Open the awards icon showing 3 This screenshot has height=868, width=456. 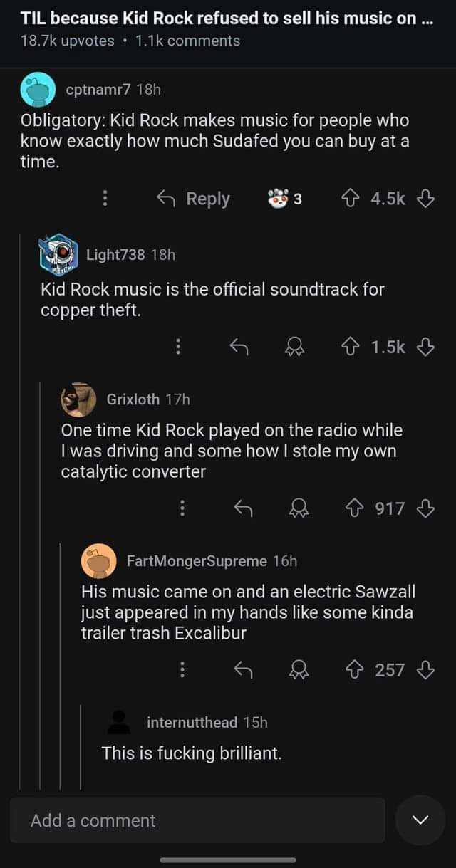pos(284,199)
